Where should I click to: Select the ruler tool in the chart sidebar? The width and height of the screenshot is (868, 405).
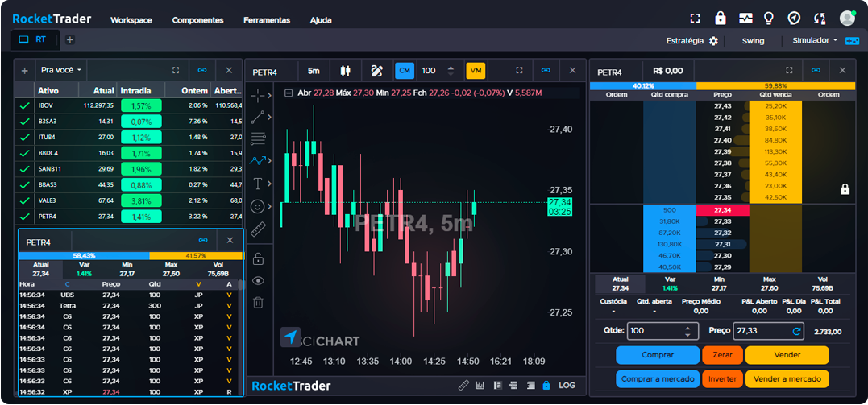point(259,229)
